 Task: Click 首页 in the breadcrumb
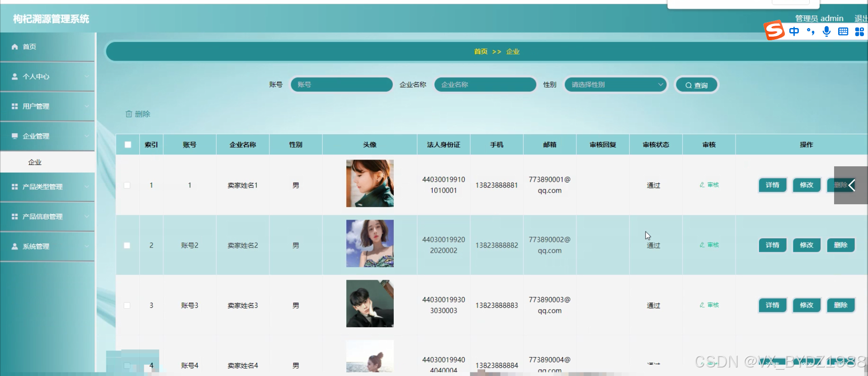pyautogui.click(x=481, y=52)
